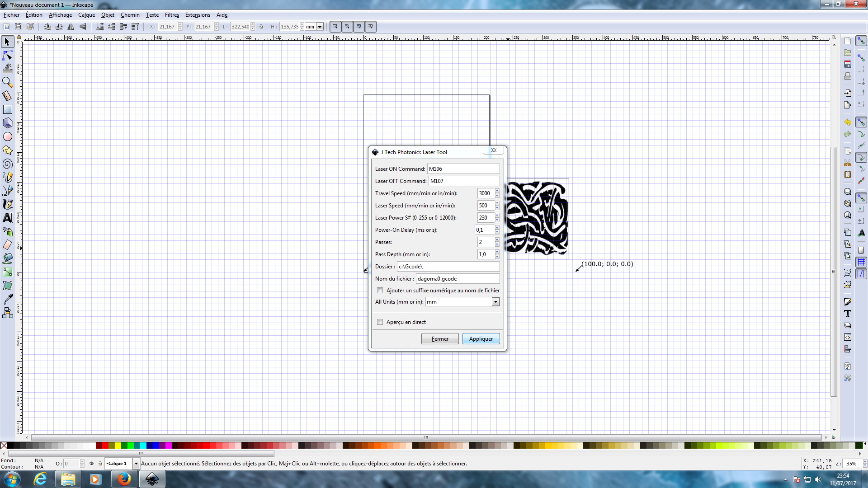Click the Appliquer button
868x488 pixels.
coord(481,339)
